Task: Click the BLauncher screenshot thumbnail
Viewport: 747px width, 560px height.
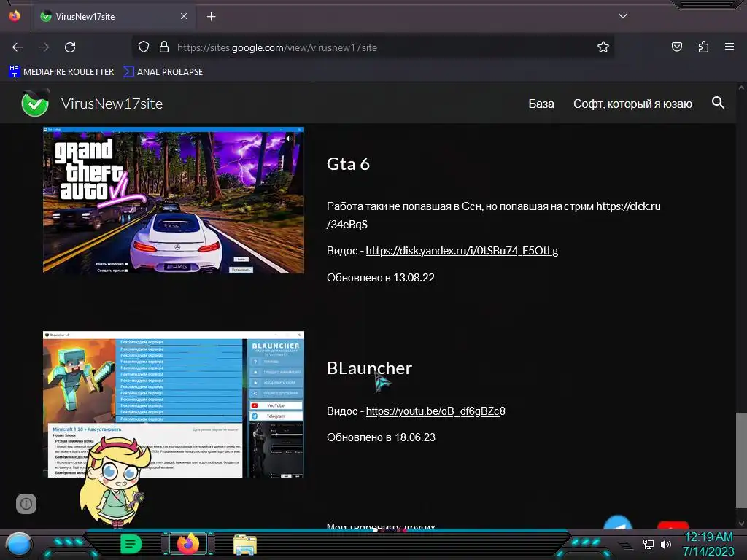Action: tap(174, 404)
